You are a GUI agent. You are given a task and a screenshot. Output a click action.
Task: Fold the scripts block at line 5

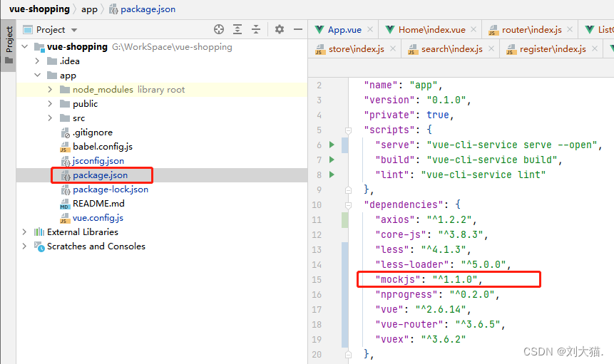pyautogui.click(x=348, y=130)
